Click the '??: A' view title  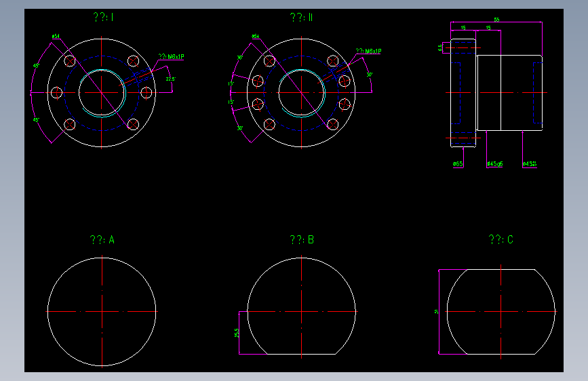(102, 239)
